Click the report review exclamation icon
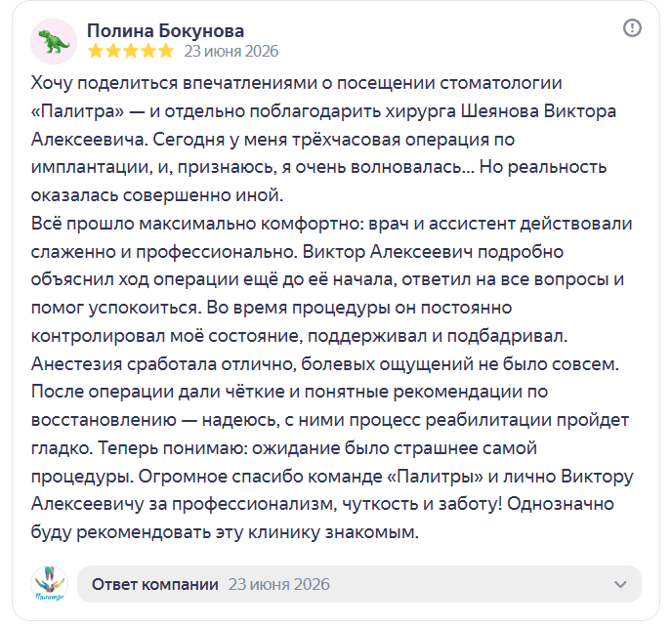672x628 pixels. pos(632,28)
